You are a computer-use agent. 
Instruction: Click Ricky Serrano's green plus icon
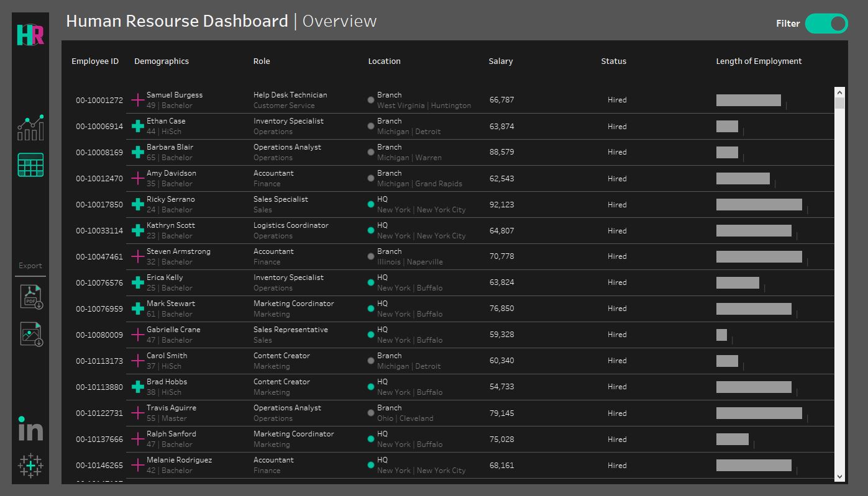(x=138, y=204)
